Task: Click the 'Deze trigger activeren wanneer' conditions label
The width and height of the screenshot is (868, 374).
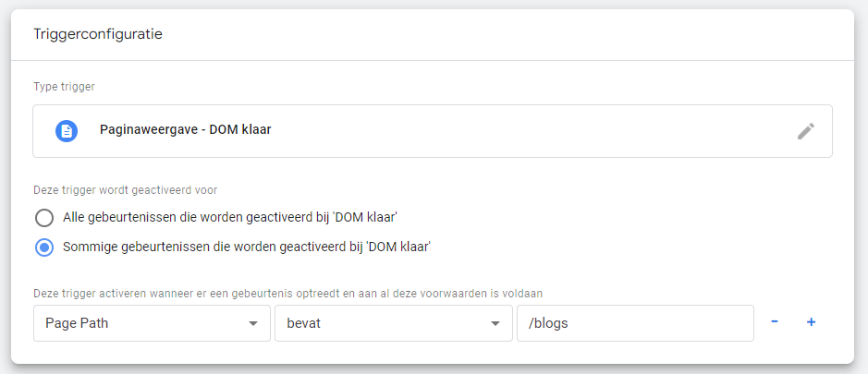Action: coord(287,293)
